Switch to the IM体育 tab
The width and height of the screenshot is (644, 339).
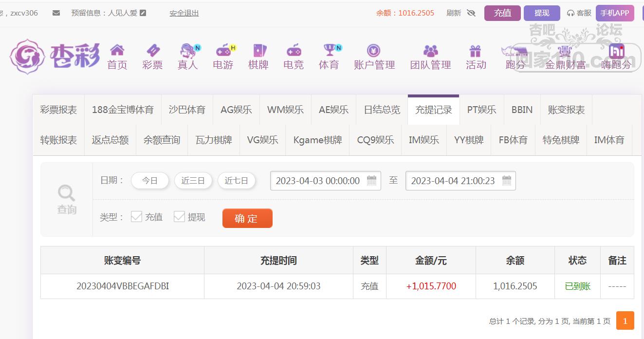(609, 140)
